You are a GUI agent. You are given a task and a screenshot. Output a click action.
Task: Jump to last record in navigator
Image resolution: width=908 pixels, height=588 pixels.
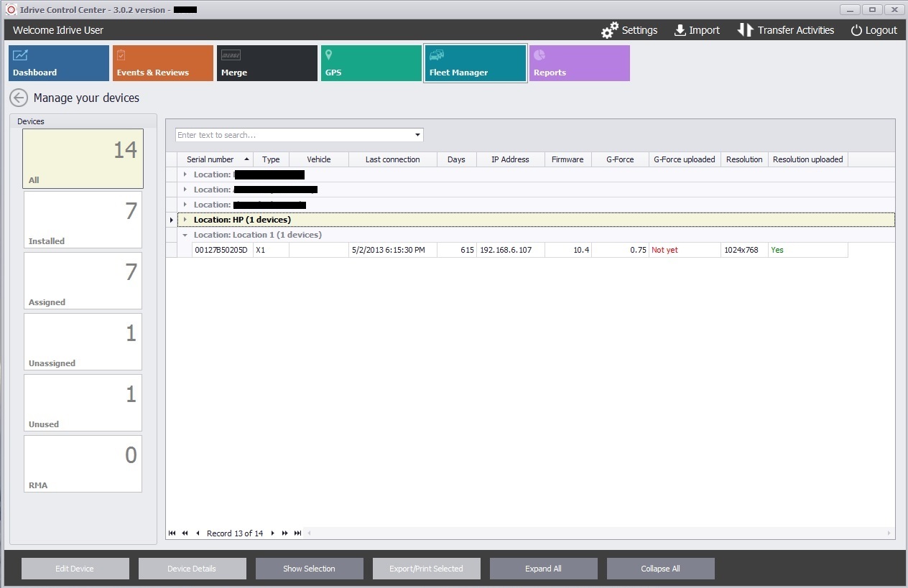[x=297, y=533]
